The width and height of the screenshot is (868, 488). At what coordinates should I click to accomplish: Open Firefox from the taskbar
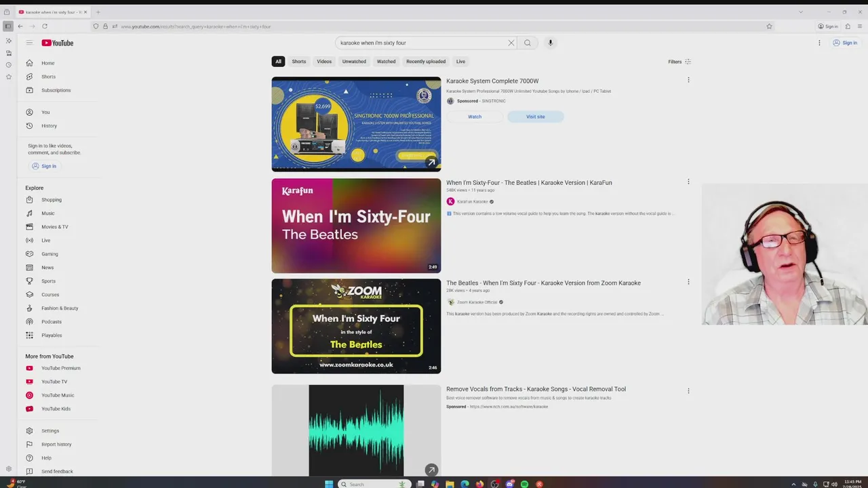(480, 484)
